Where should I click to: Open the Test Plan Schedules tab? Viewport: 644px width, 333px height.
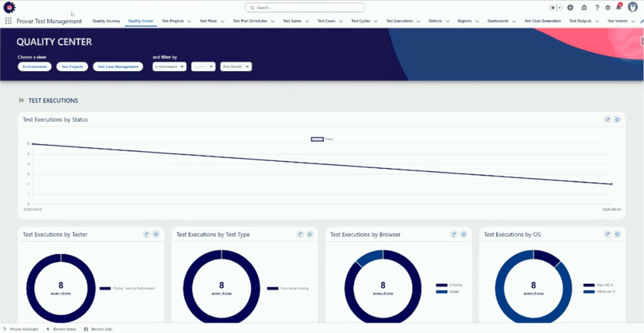pos(250,21)
